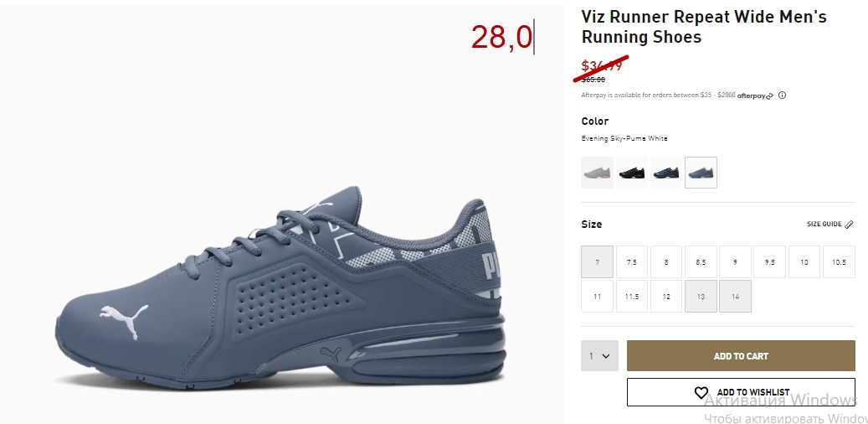Click the ADD TO CART button
868x424 pixels.
click(742, 356)
